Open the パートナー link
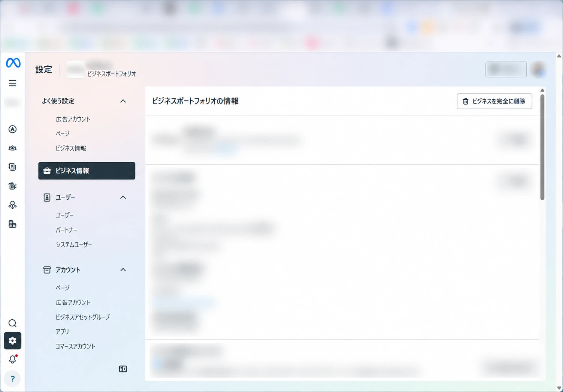563x392 pixels. [66, 230]
